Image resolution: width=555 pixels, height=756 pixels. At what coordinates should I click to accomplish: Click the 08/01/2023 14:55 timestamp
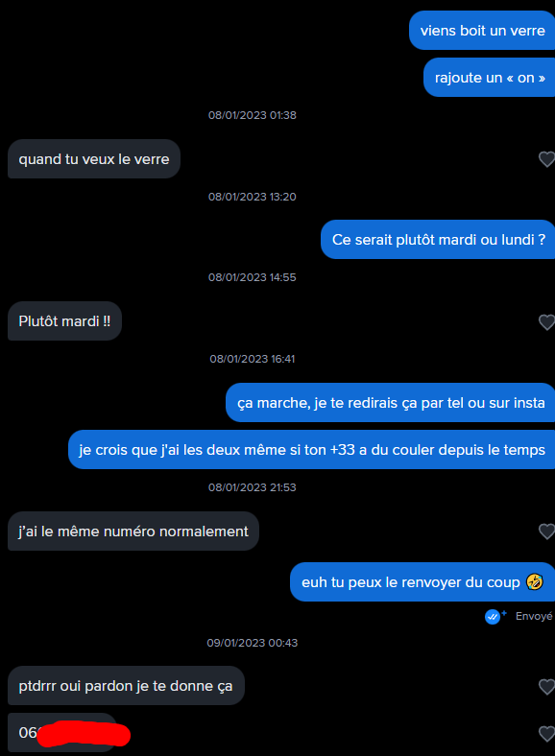pos(253,277)
